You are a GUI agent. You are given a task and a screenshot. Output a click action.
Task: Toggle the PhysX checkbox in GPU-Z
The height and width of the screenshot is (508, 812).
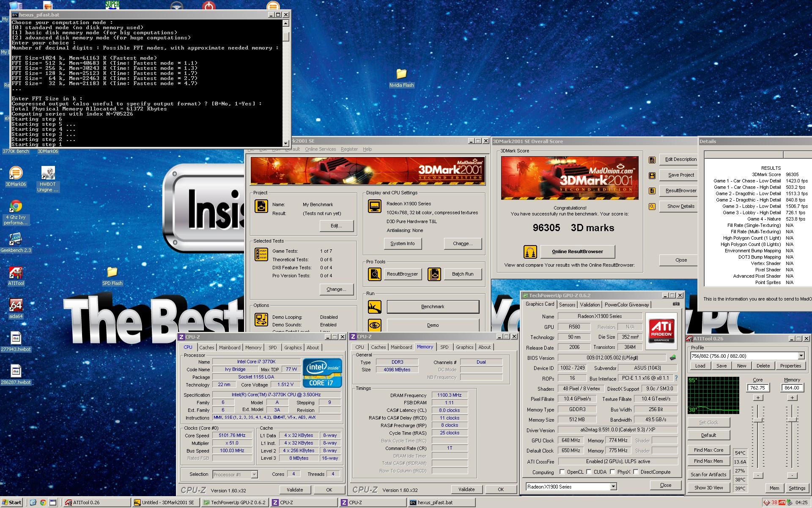pyautogui.click(x=612, y=472)
